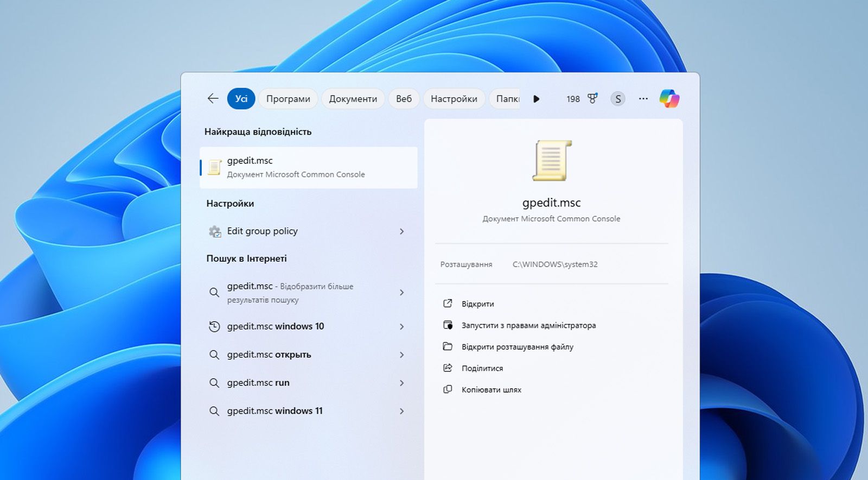Click the share icon beside Поділитися
Image resolution: width=868 pixels, height=480 pixels.
448,368
